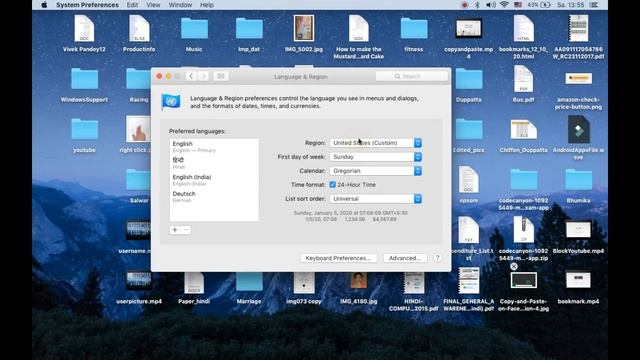Select Paper_hindi document on desktop
The height and width of the screenshot is (360, 640).
coord(194,282)
